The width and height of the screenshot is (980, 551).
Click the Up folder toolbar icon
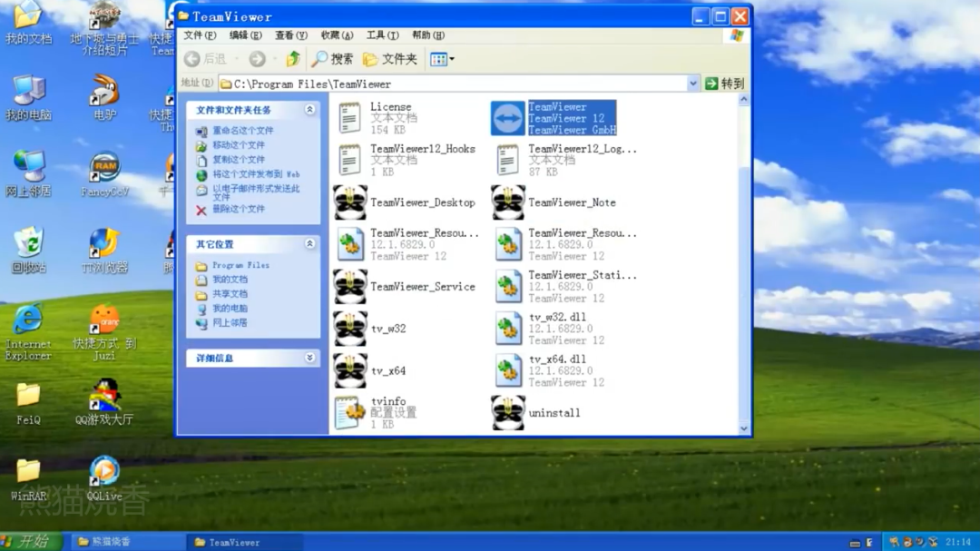click(292, 59)
